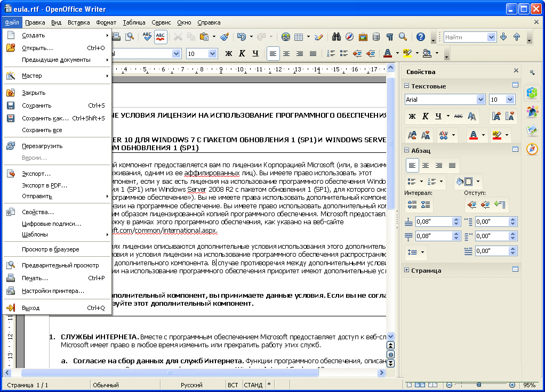Increase above-paragraph spacing stepper
The height and width of the screenshot is (392, 545).
tap(456, 219)
